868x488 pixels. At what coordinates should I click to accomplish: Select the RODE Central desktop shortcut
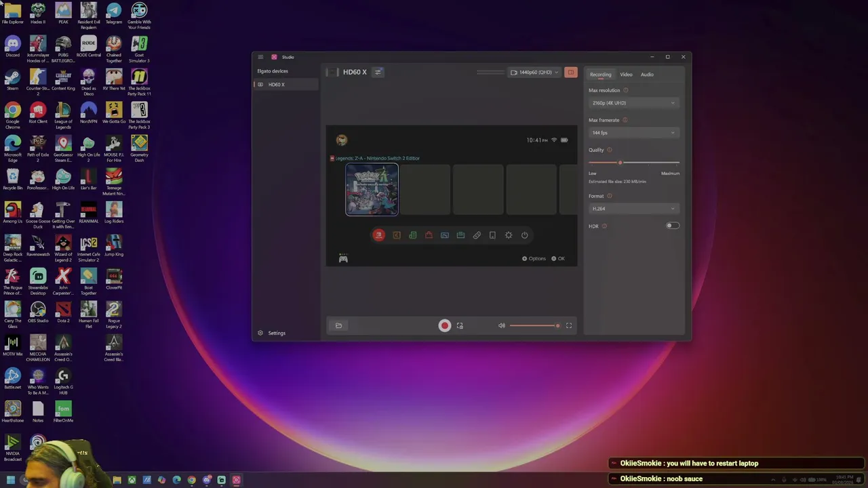[x=89, y=47]
